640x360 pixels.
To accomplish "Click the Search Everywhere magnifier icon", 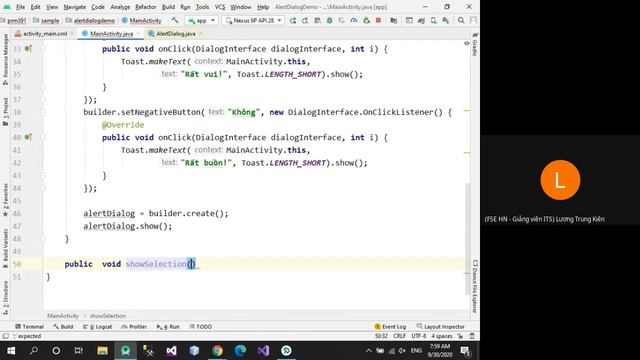I will (461, 20).
